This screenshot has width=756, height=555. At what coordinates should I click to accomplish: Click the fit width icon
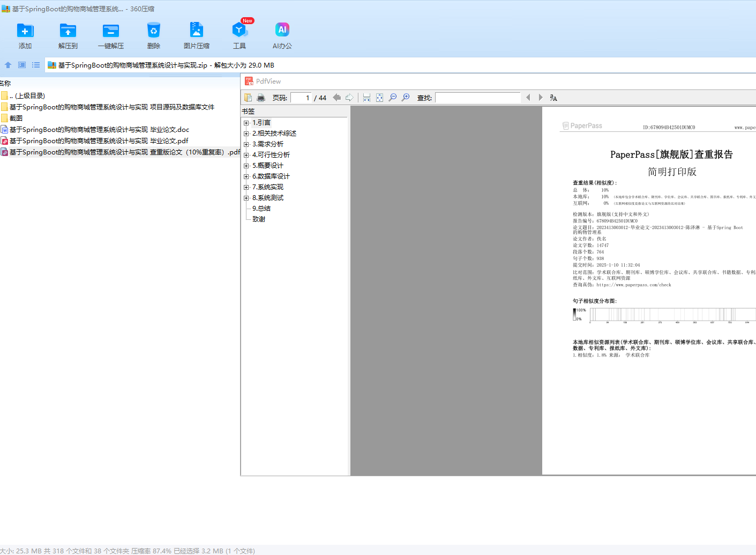point(366,98)
